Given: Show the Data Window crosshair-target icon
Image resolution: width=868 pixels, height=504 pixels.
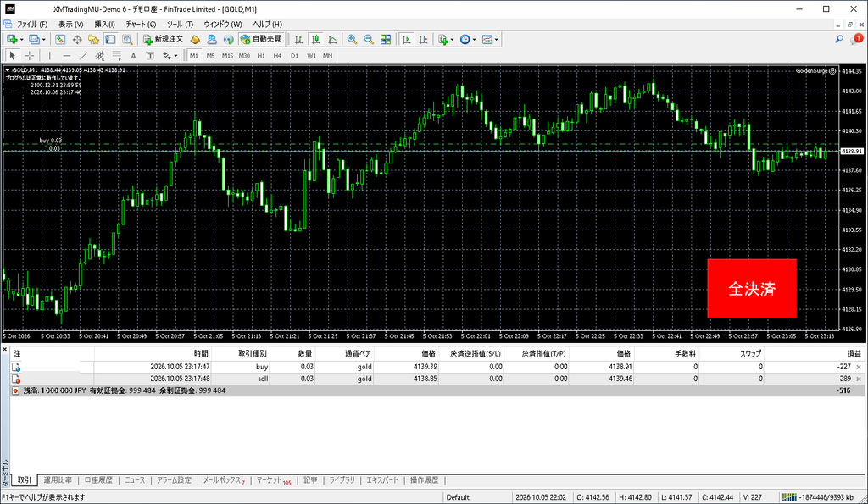Looking at the screenshot, I should 77,39.
